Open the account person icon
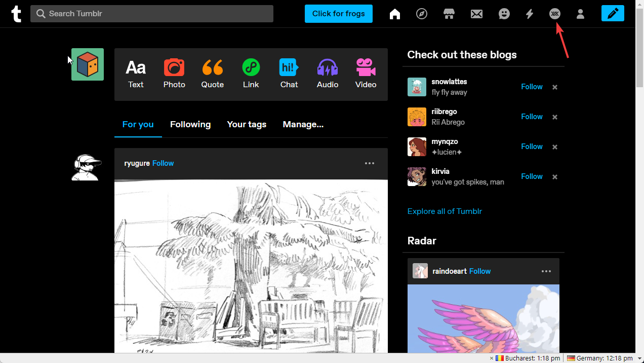Viewport: 644px width, 363px height. 581,14
